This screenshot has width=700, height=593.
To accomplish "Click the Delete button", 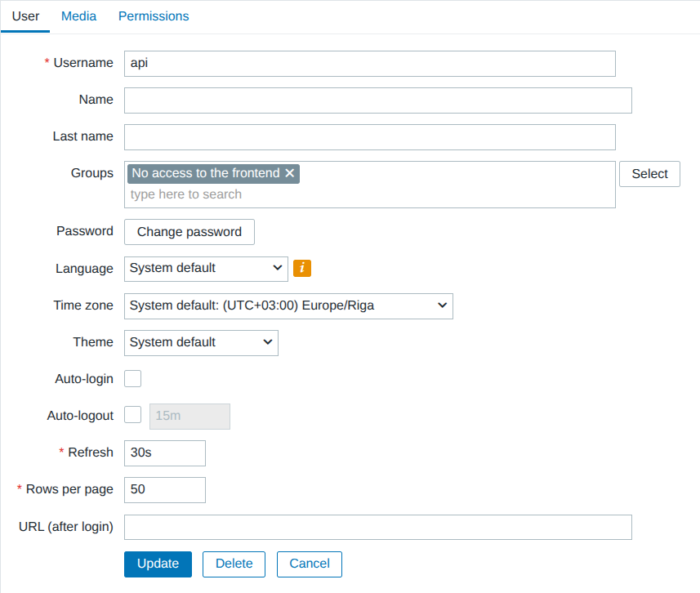I will [x=234, y=564].
